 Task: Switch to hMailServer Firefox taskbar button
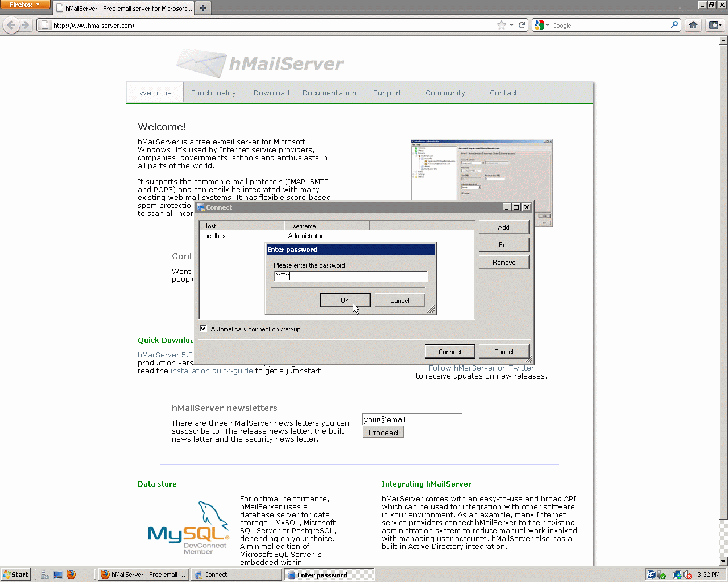(x=143, y=575)
